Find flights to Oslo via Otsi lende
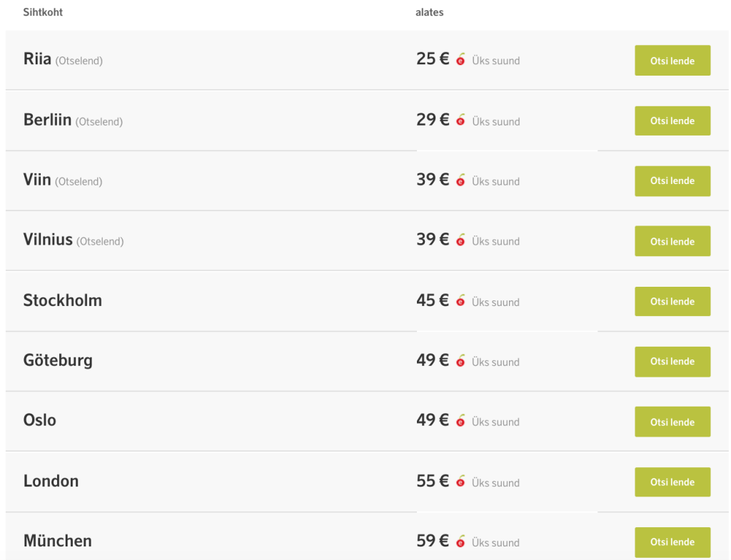 tap(672, 422)
